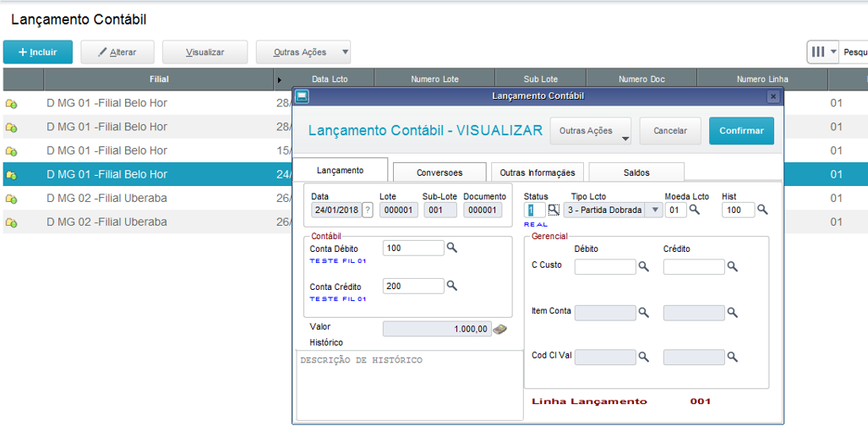This screenshot has height=437, width=868.
Task: Open lookup magnifier beside Hist field
Action: (x=762, y=210)
